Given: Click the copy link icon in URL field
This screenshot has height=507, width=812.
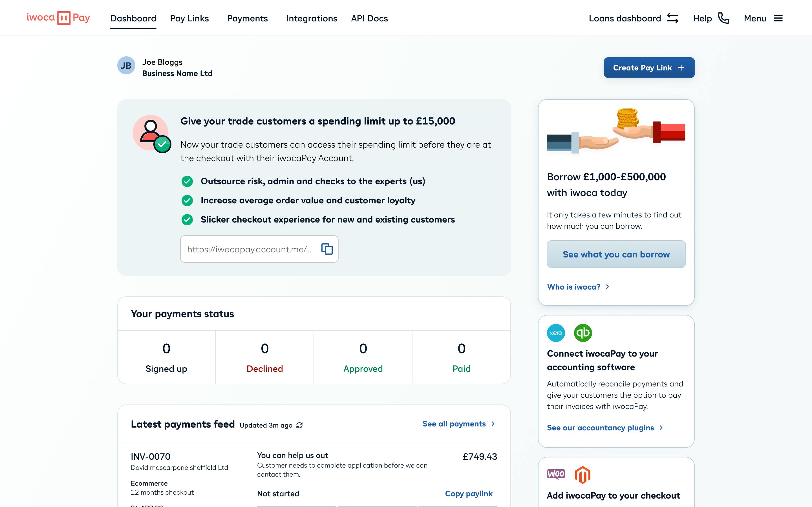Looking at the screenshot, I should click(327, 249).
